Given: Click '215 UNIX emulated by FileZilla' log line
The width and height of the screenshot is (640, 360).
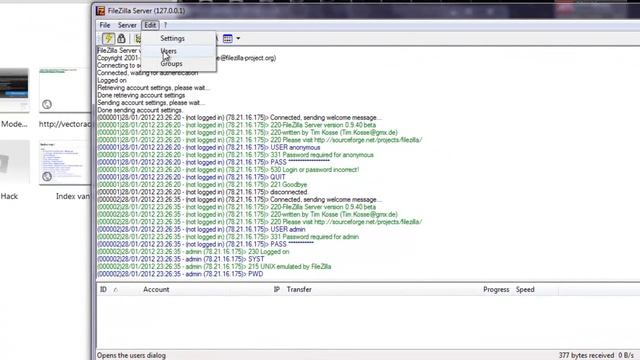Looking at the screenshot, I should [214, 267].
